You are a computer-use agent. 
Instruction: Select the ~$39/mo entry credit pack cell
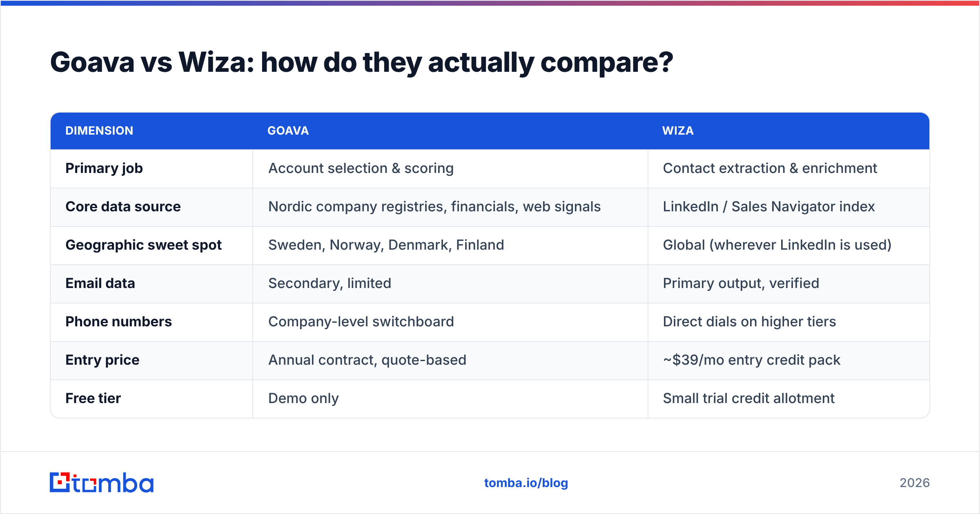pyautogui.click(x=752, y=360)
